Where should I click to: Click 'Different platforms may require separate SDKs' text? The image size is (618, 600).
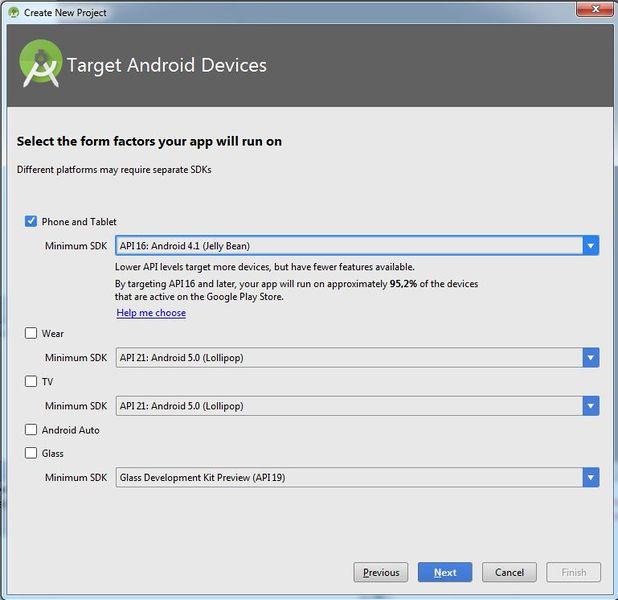(114, 170)
